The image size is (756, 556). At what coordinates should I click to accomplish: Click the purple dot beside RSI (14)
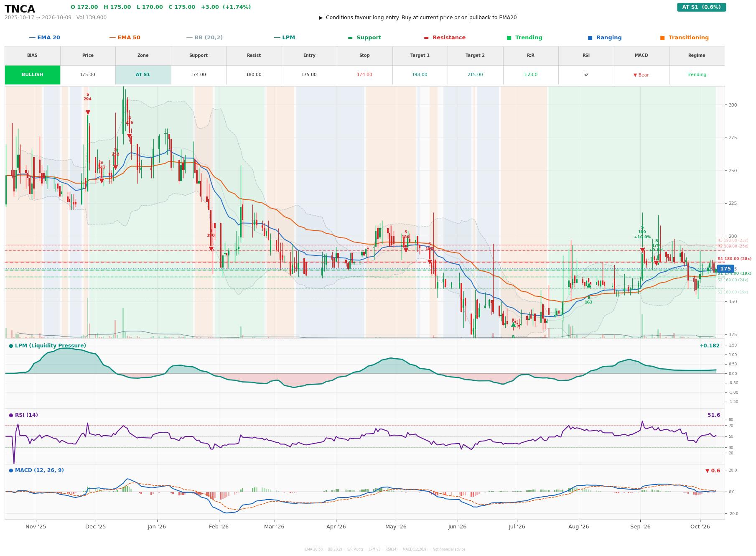[x=11, y=415]
